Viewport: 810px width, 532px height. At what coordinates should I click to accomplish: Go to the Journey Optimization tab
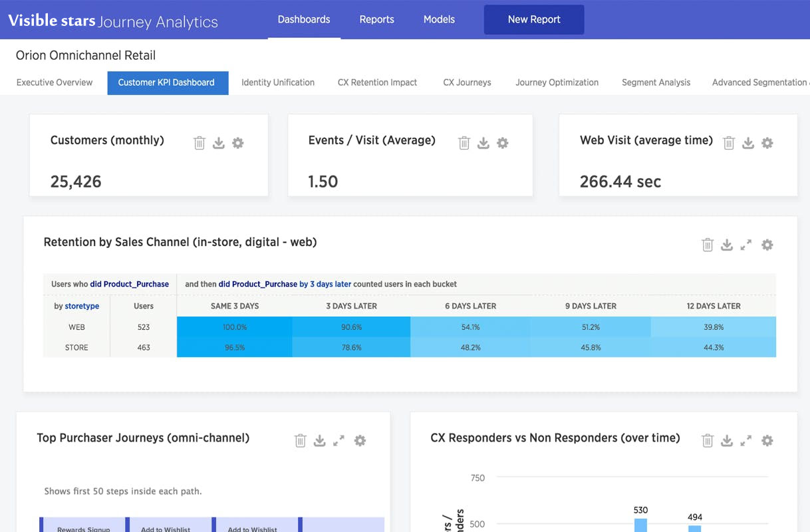[557, 82]
